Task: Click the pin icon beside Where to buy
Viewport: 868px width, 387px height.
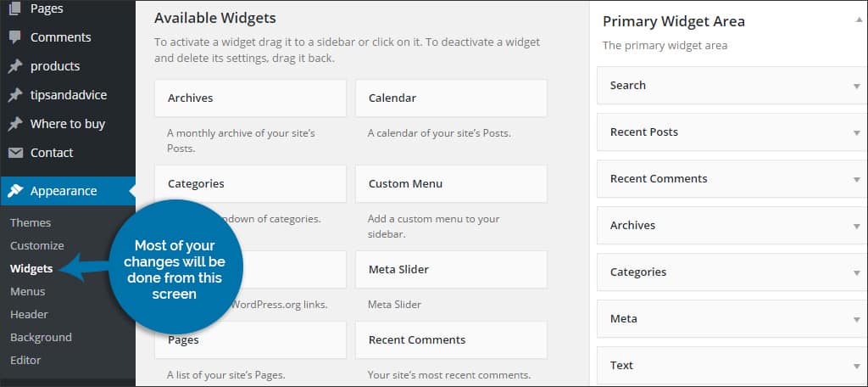Action: click(15, 124)
